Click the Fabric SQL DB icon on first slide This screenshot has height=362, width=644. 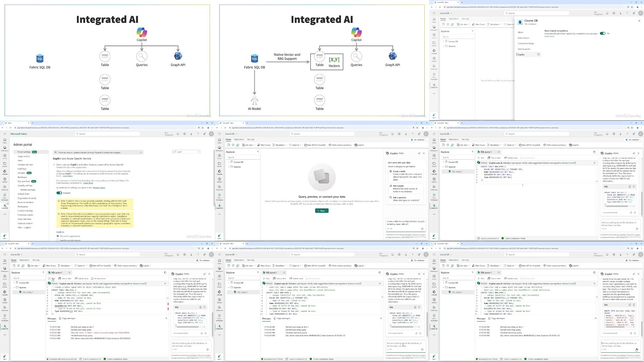pos(40,58)
